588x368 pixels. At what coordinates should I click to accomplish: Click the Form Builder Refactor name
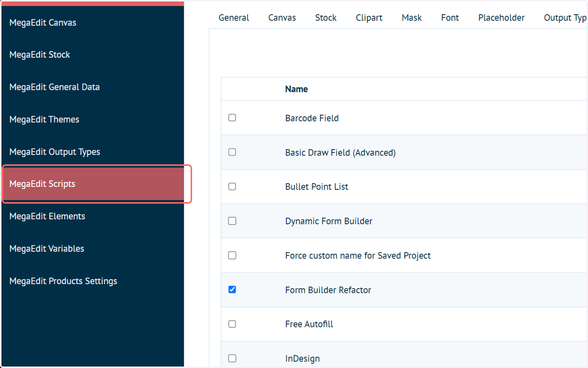click(328, 290)
